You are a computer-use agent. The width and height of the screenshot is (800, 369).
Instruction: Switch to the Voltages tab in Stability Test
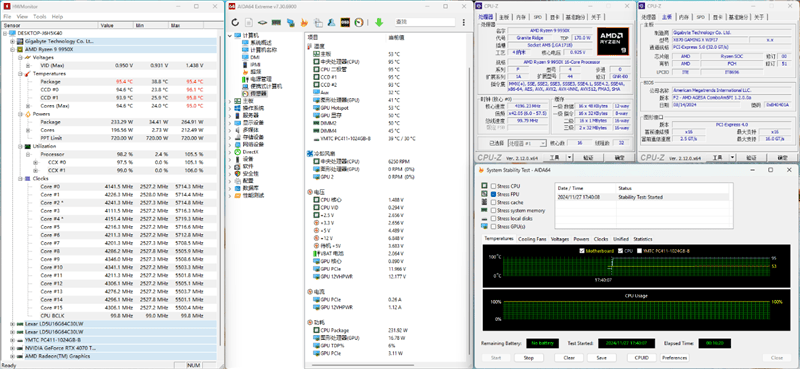560,239
